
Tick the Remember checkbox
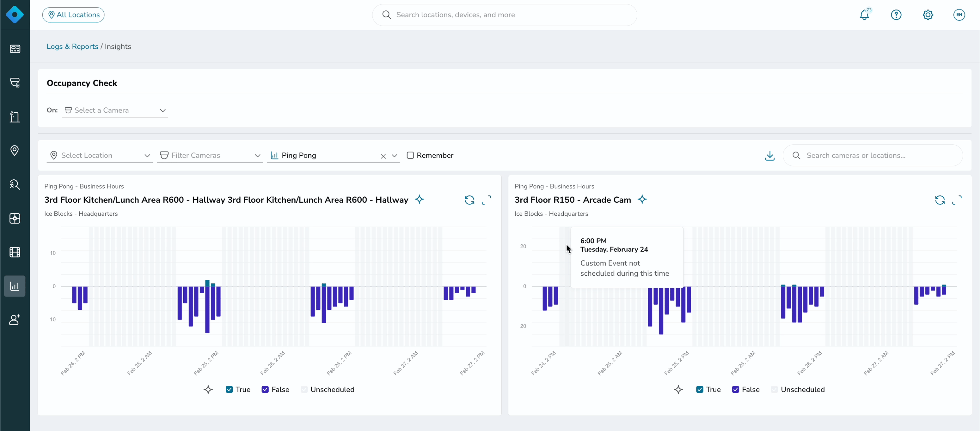point(410,155)
